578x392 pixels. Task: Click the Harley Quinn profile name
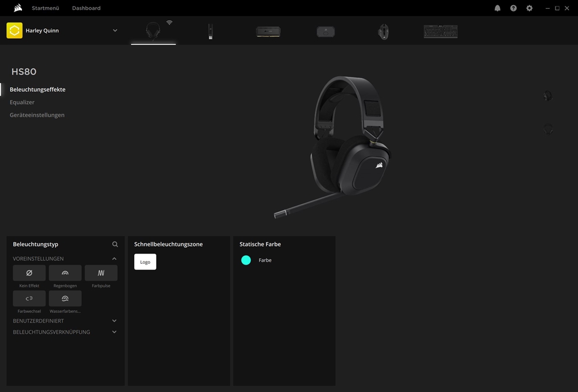tap(42, 31)
